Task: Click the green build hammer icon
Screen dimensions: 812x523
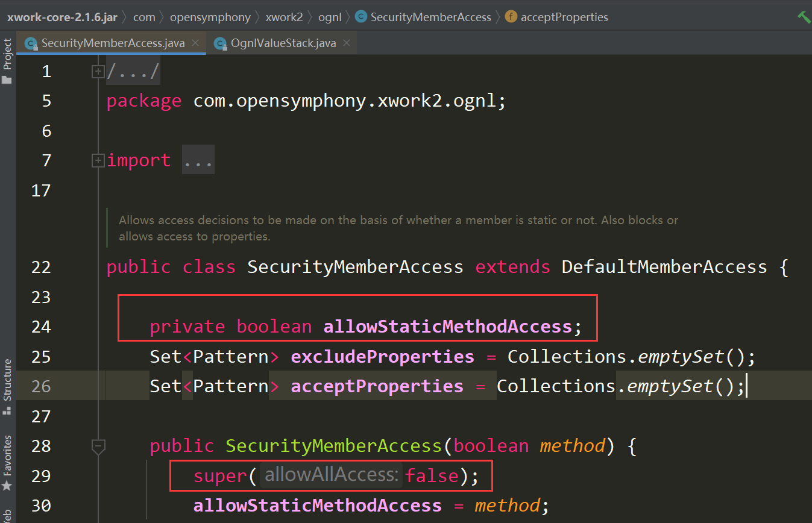Action: click(x=804, y=17)
